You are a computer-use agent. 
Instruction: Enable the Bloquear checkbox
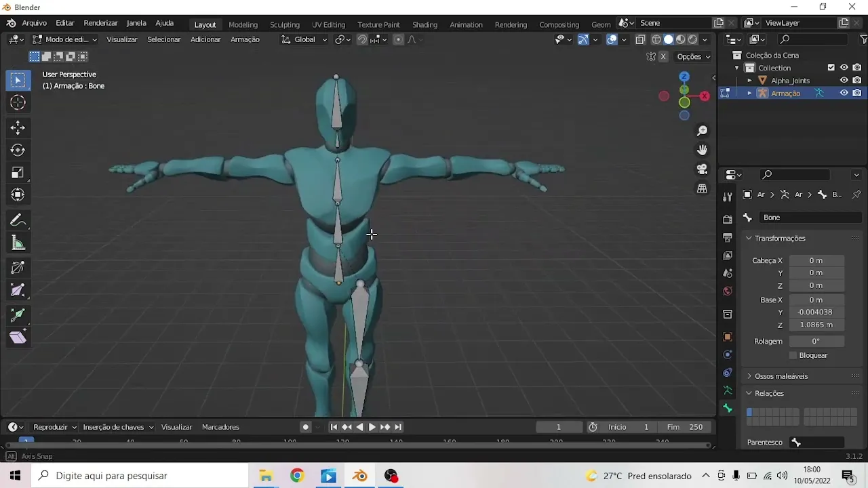pos(793,355)
